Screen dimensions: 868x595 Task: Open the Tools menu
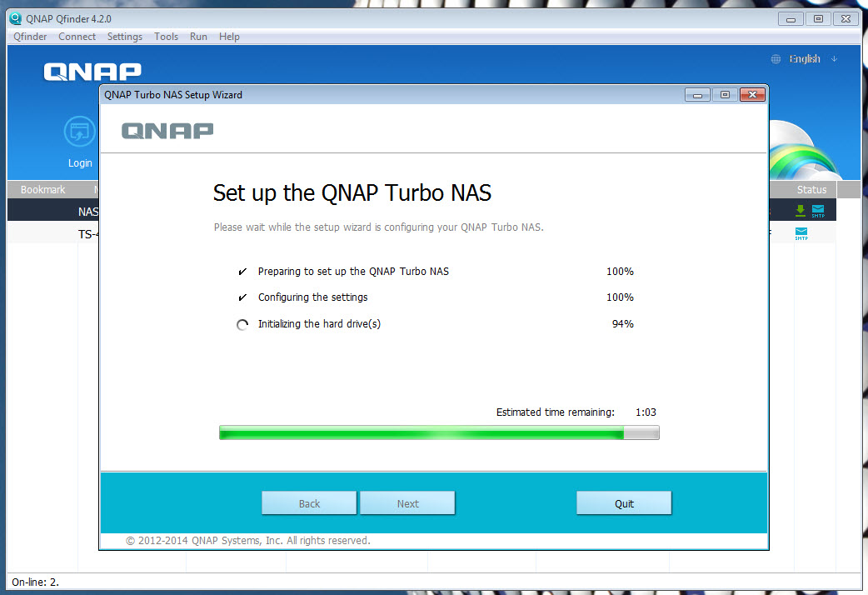[x=166, y=37]
